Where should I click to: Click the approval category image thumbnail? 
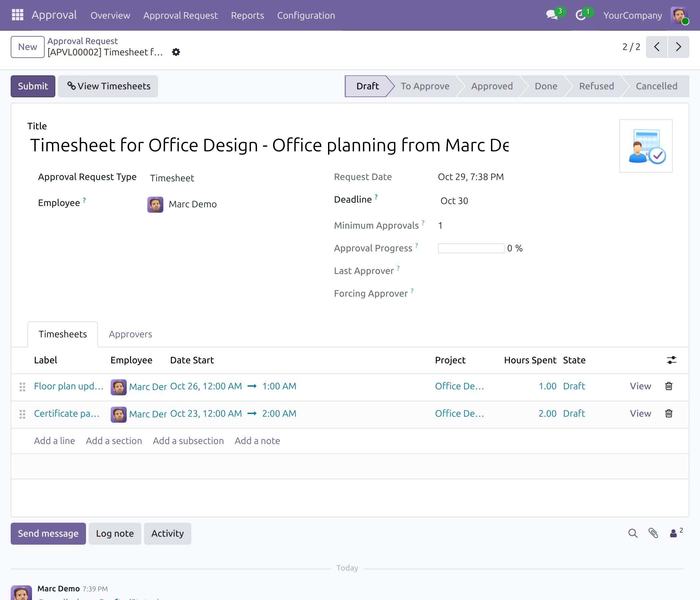pos(646,146)
